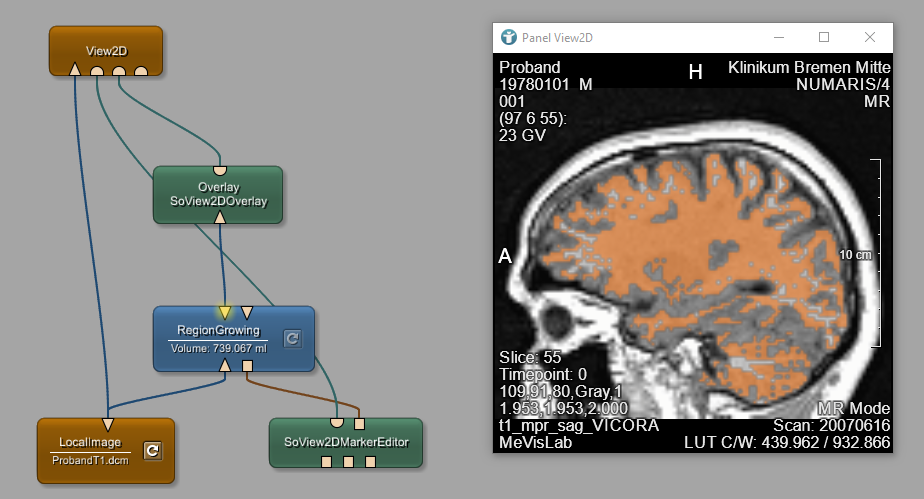This screenshot has height=499, width=924.
Task: Select the LocalImage ProbandT1.dcm module
Action: click(90, 450)
